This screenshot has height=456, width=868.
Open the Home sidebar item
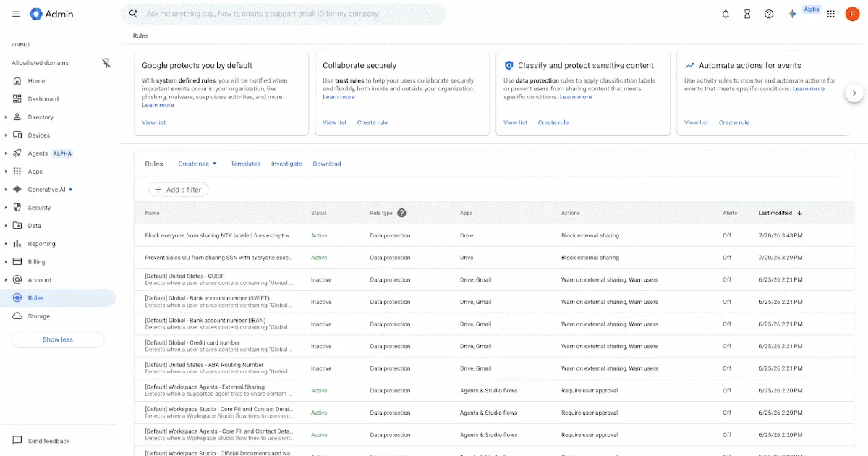click(58, 81)
